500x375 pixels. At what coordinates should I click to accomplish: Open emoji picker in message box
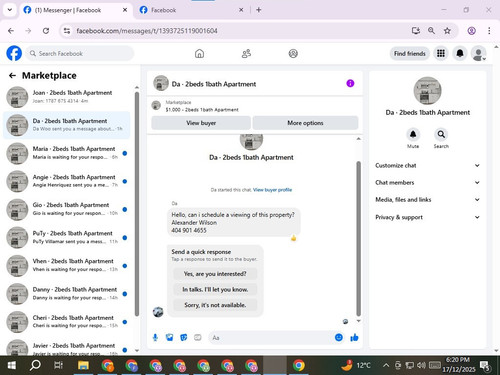click(339, 338)
